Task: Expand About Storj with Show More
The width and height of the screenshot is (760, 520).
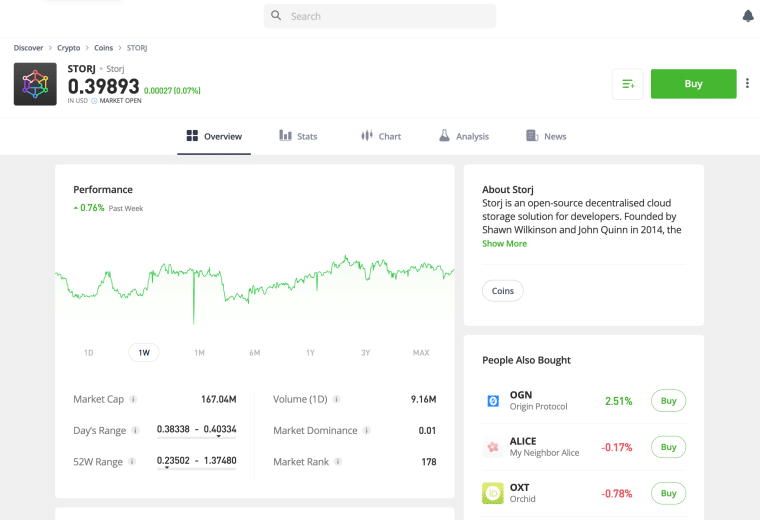Action: [504, 244]
